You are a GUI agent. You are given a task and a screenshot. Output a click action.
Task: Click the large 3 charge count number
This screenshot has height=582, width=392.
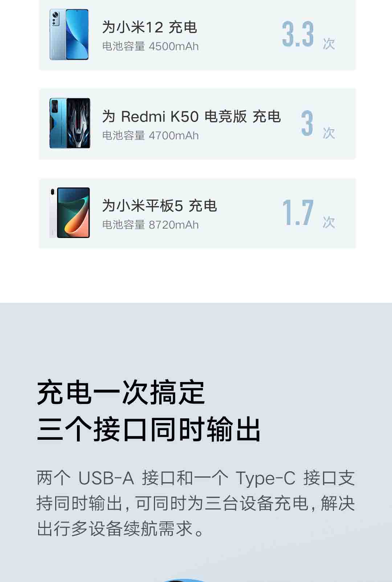pos(307,123)
